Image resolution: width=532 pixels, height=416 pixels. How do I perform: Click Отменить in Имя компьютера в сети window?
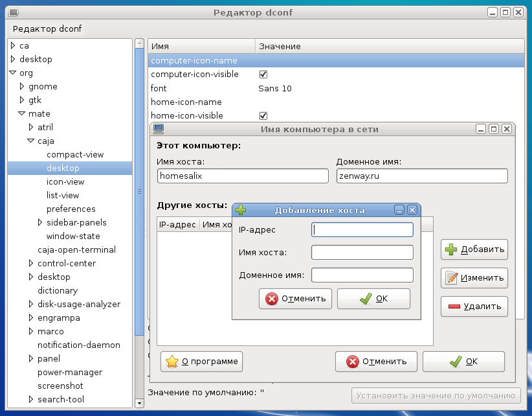[x=376, y=362]
